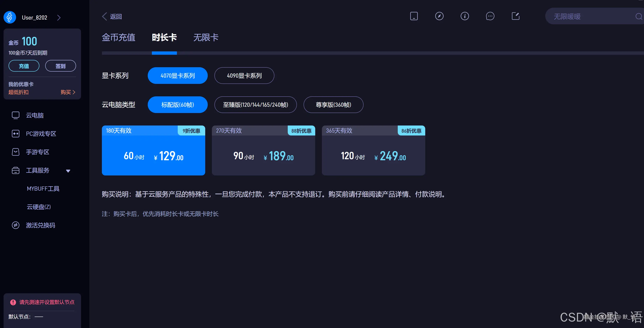The width and height of the screenshot is (644, 328).
Task: Click the 激活兑换码 sidebar icon
Action: [x=15, y=225]
